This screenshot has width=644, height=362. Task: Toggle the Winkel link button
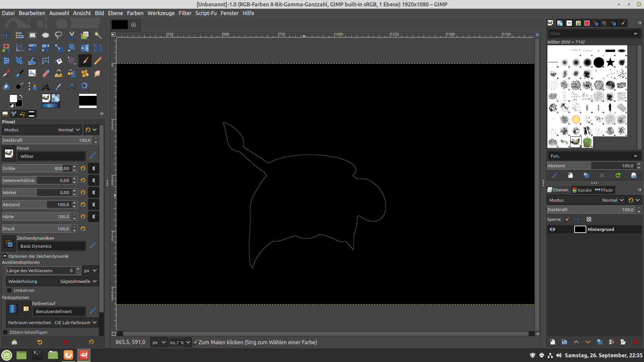coord(94,192)
